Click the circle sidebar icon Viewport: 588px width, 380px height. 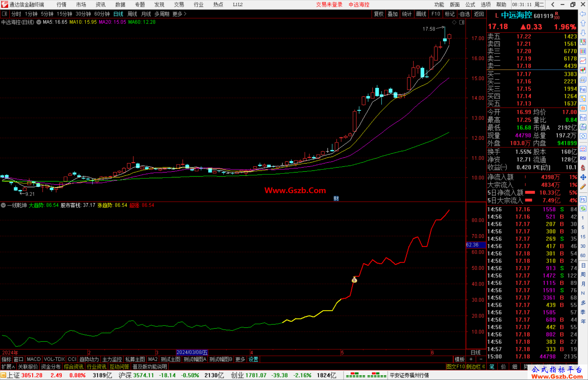(x=583, y=136)
